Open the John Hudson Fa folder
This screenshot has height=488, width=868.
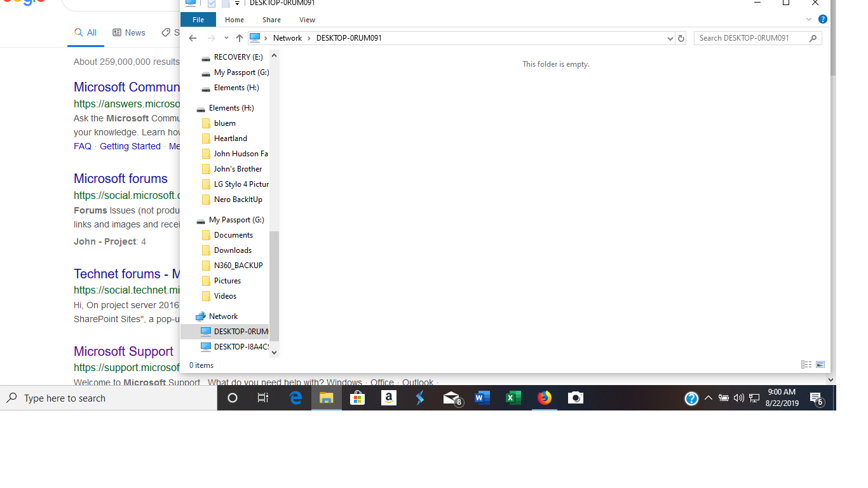coord(234,154)
